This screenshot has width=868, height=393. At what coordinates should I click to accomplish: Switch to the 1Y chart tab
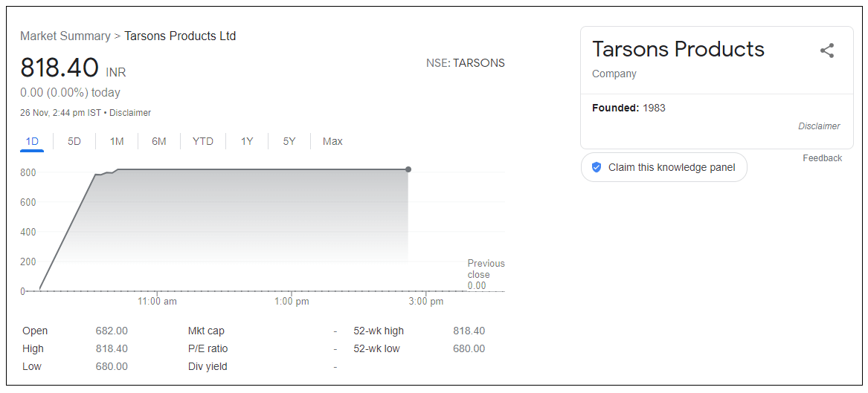(x=247, y=141)
